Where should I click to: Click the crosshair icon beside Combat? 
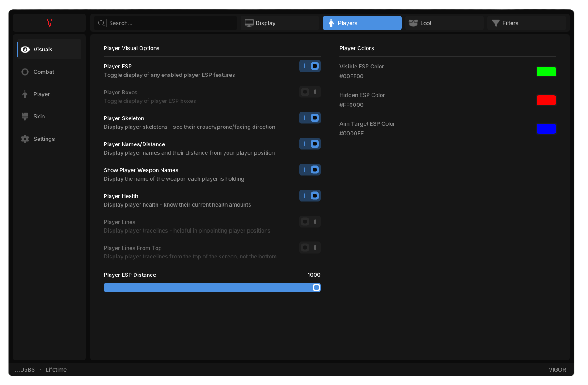point(25,72)
